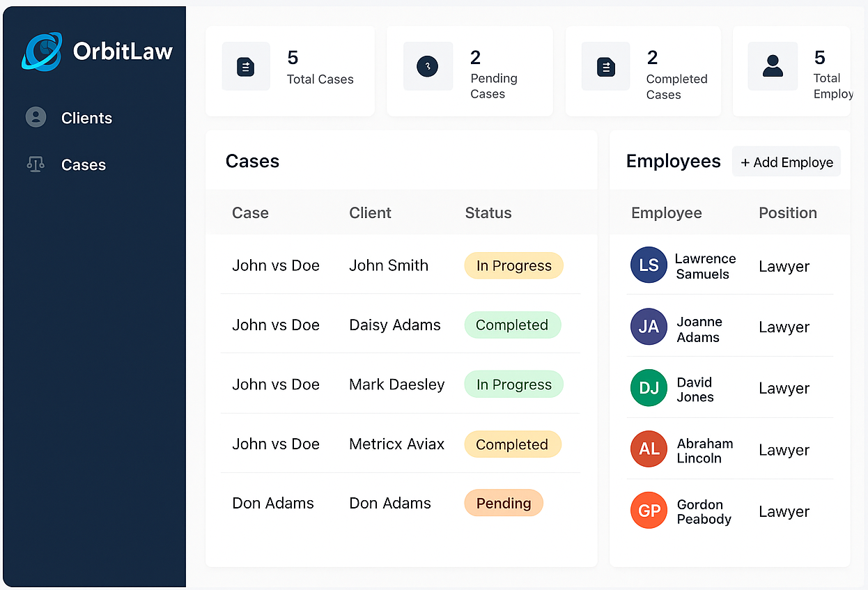Click Abraham Lincoln's red avatar

click(x=648, y=449)
